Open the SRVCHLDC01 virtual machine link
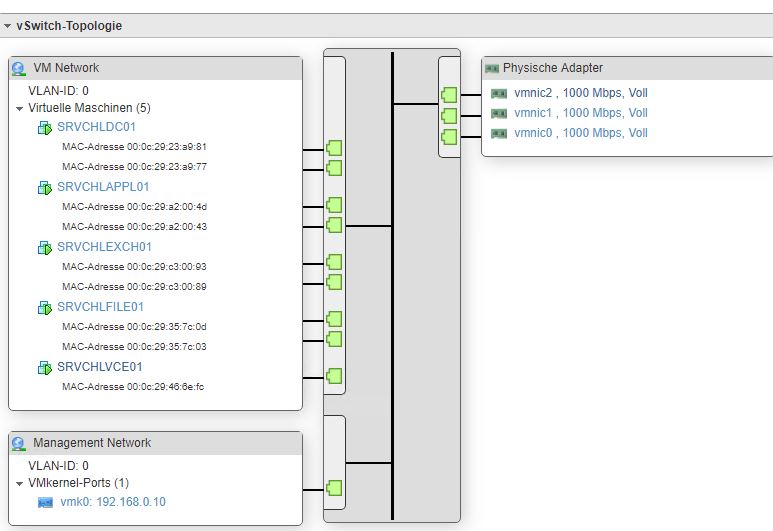Image resolution: width=773 pixels, height=531 pixels. pos(96,127)
